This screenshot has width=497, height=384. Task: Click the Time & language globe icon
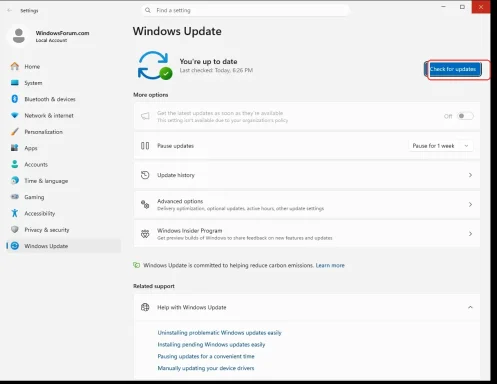click(x=15, y=181)
